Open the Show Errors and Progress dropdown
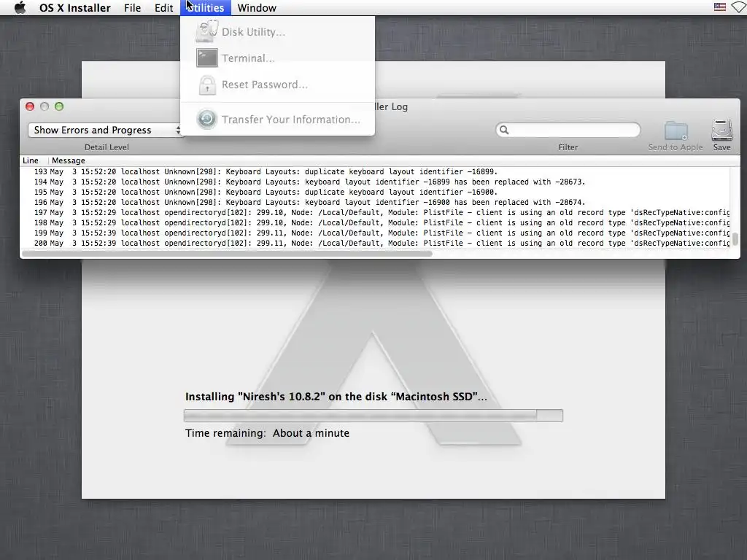Image resolution: width=747 pixels, height=560 pixels. 105,130
